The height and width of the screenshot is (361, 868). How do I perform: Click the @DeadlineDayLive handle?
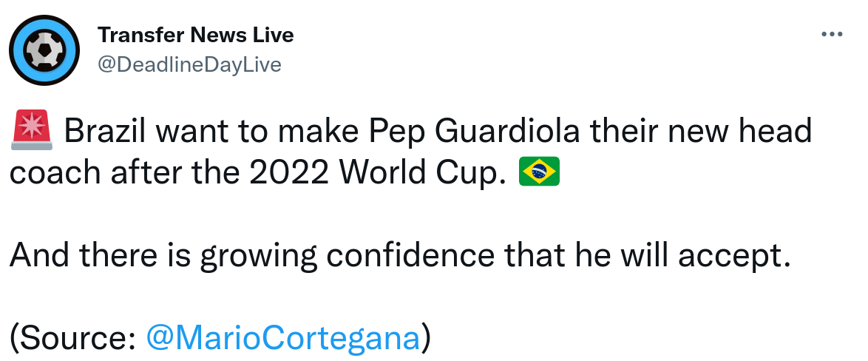click(x=190, y=65)
